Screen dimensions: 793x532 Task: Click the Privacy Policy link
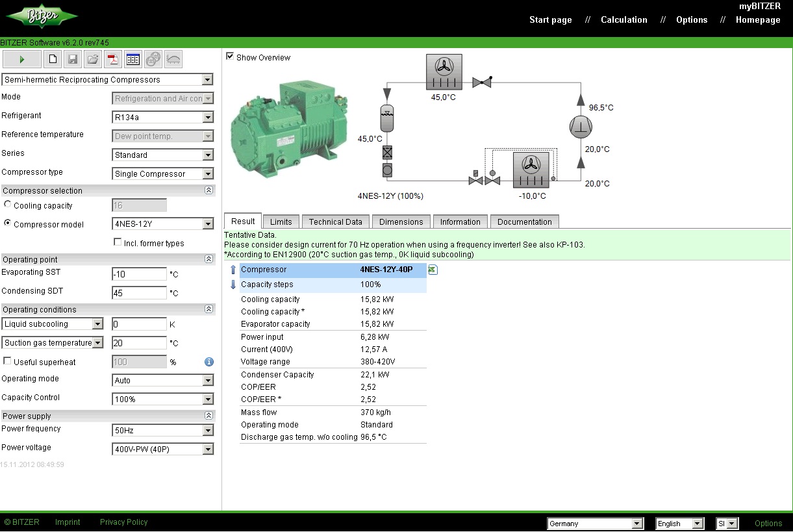point(123,522)
